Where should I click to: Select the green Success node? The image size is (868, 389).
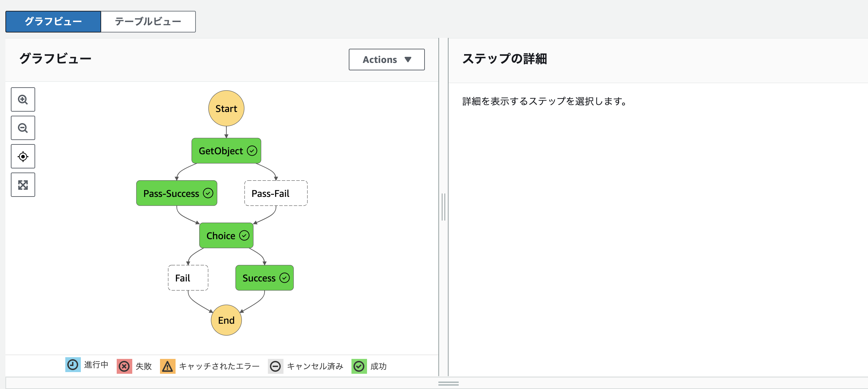click(264, 278)
